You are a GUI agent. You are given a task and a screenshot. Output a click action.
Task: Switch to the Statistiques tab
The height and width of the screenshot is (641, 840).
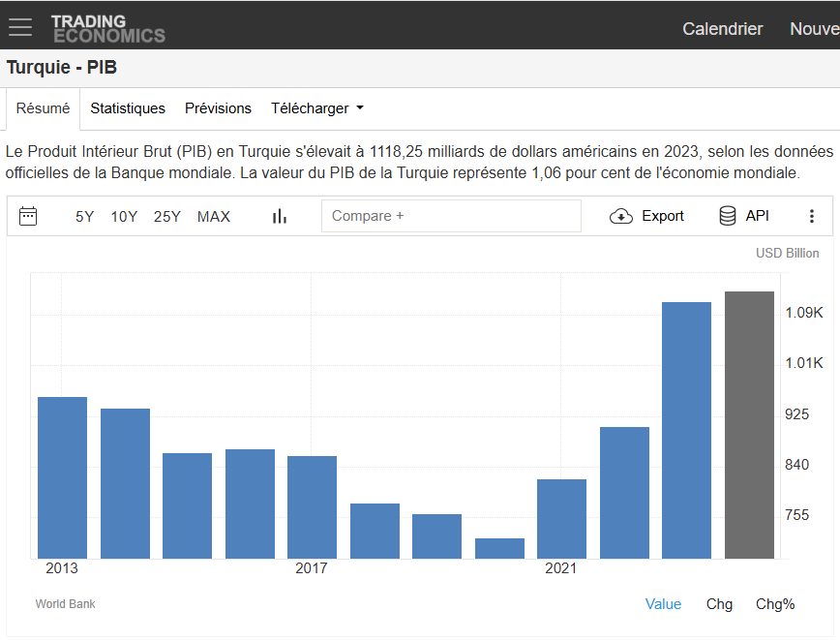click(128, 108)
